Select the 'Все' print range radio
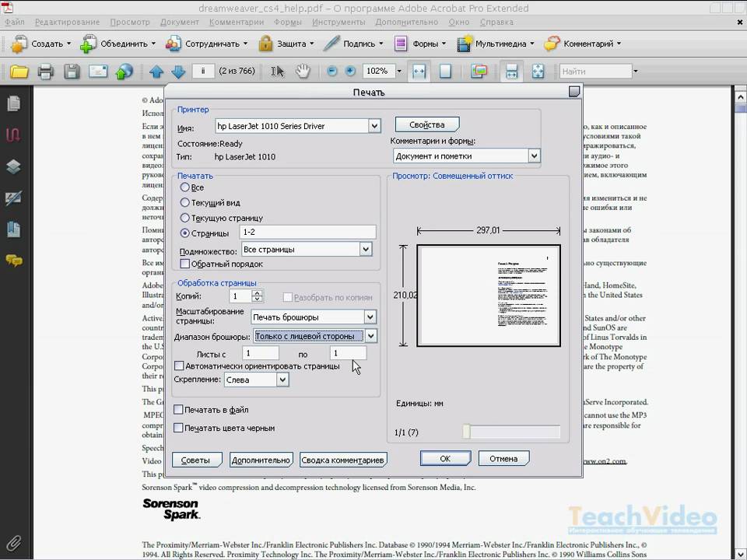Screen dimensions: 747x560 185,187
